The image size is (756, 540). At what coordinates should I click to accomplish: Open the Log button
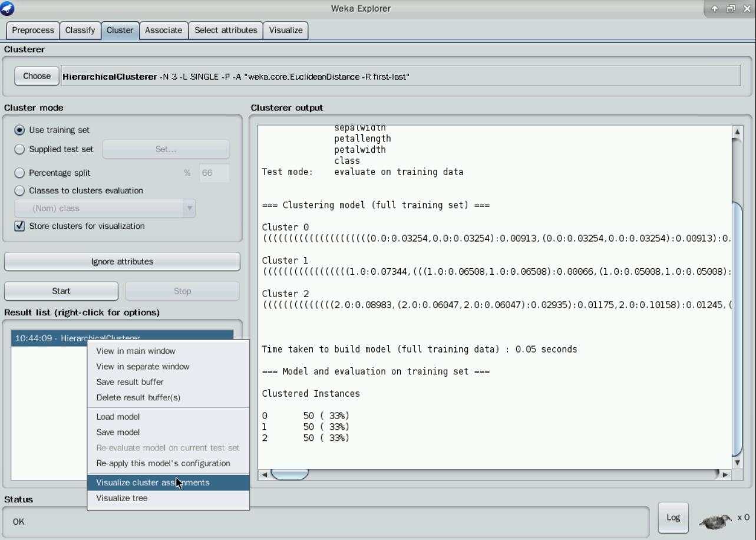click(673, 518)
